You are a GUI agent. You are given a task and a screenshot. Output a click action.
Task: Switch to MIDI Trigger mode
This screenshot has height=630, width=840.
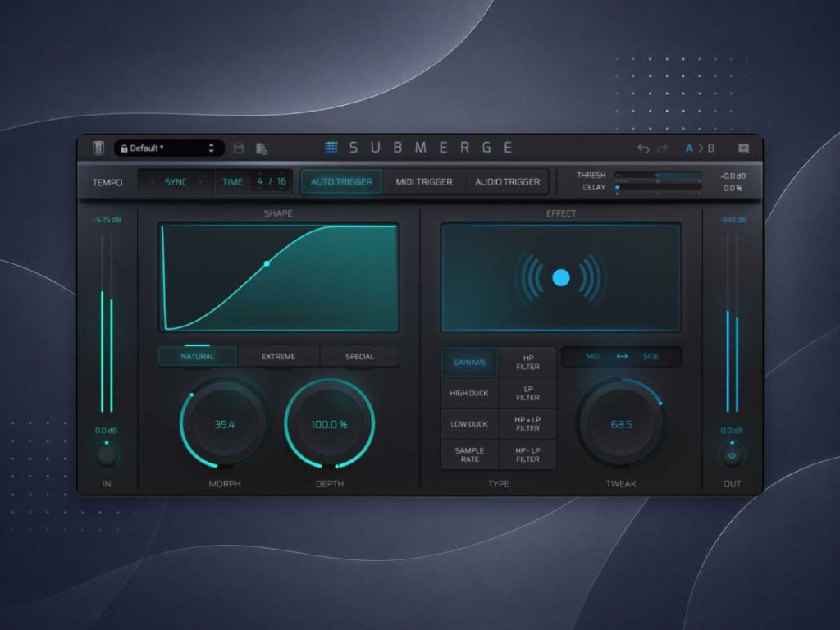point(424,182)
